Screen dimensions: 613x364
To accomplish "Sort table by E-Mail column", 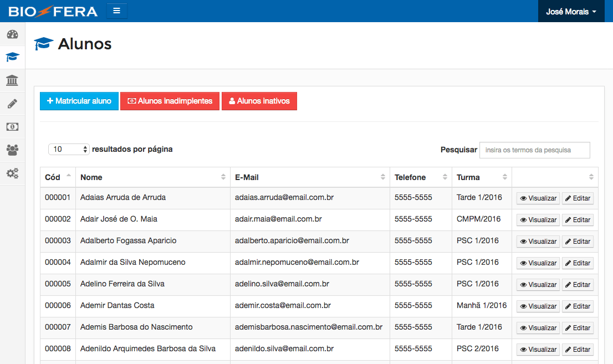I will (310, 177).
